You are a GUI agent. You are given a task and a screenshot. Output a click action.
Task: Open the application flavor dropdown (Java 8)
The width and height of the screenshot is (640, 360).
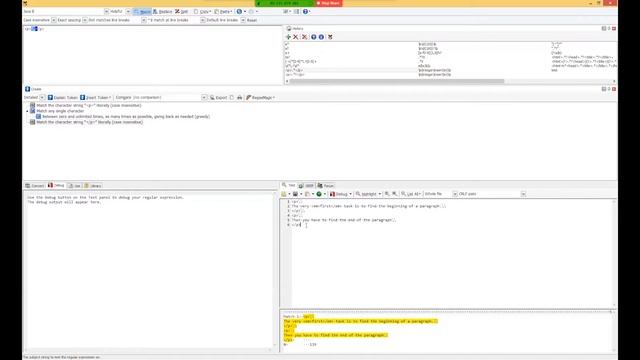(x=107, y=11)
